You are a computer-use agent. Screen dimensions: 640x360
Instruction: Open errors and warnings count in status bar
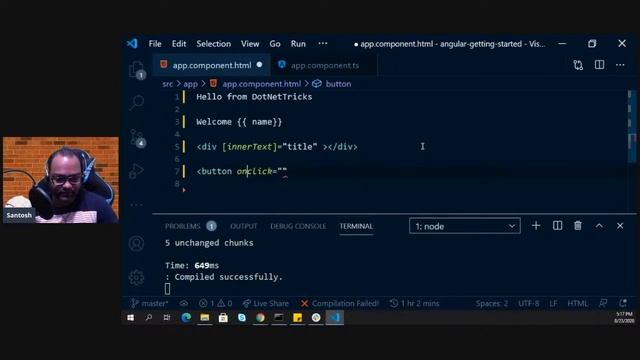click(216, 303)
